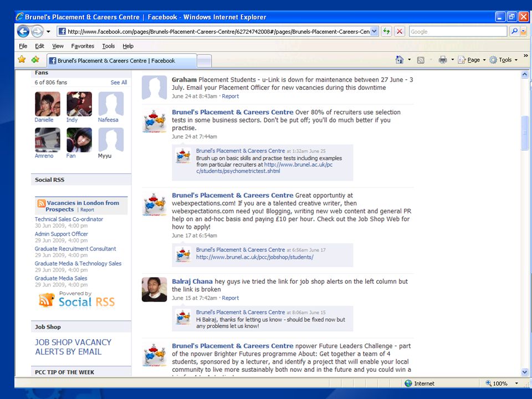Open the Help menu
The height and width of the screenshot is (399, 532).
(x=128, y=46)
